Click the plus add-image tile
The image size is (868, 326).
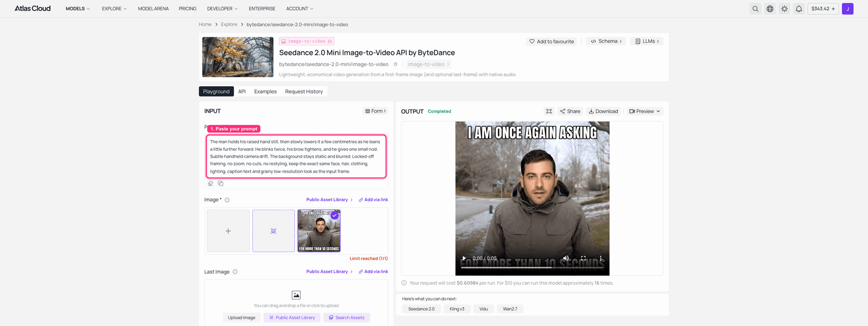[x=228, y=231]
